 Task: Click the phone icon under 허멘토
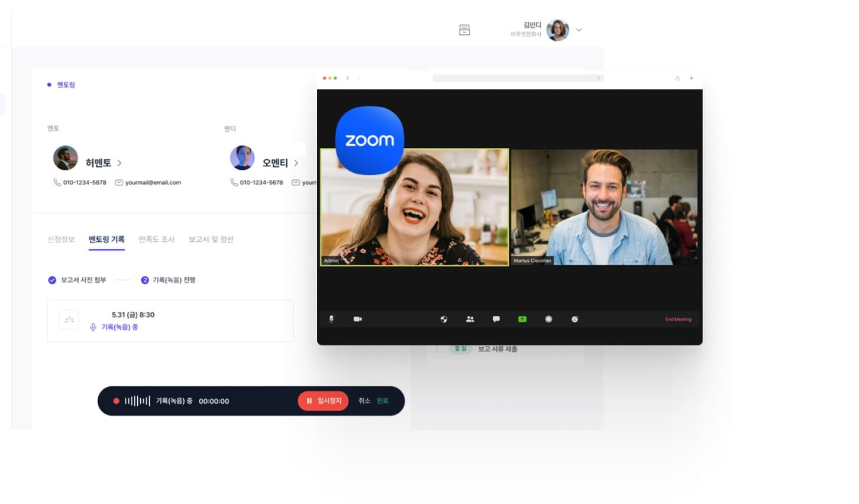point(57,182)
